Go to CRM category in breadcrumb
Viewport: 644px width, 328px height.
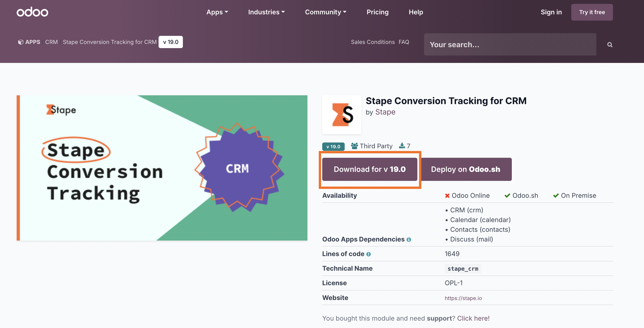tap(51, 42)
